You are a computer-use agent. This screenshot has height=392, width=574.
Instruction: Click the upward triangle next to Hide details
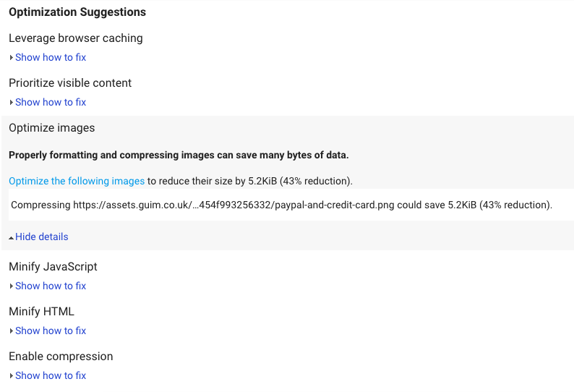pos(12,238)
